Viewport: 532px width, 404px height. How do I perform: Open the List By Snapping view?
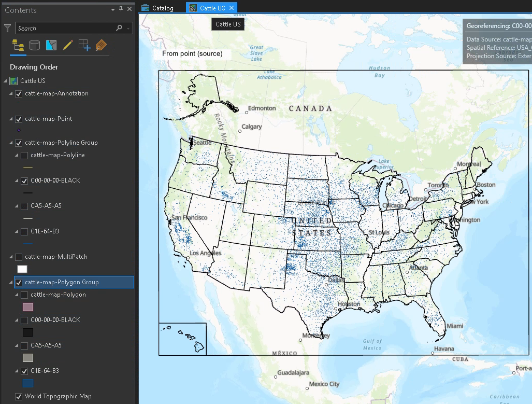(84, 45)
